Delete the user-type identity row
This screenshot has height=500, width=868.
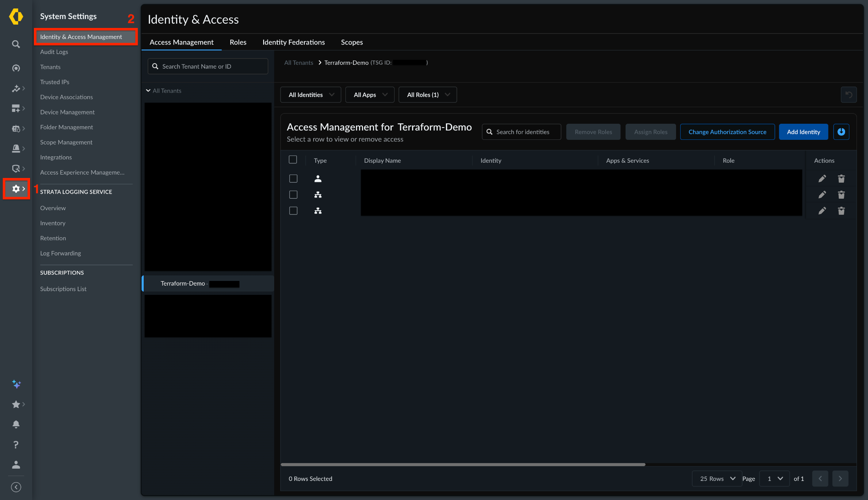pos(841,179)
